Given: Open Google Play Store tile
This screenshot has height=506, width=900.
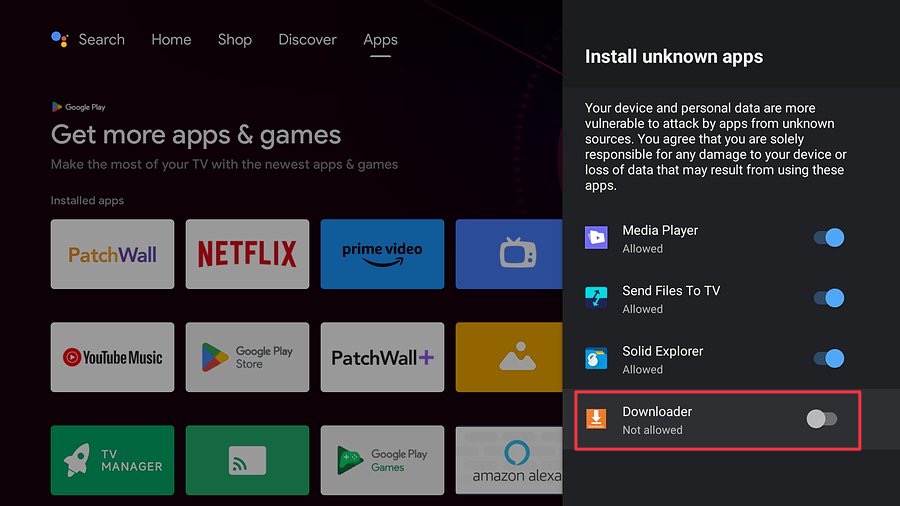Looking at the screenshot, I should pos(247,357).
